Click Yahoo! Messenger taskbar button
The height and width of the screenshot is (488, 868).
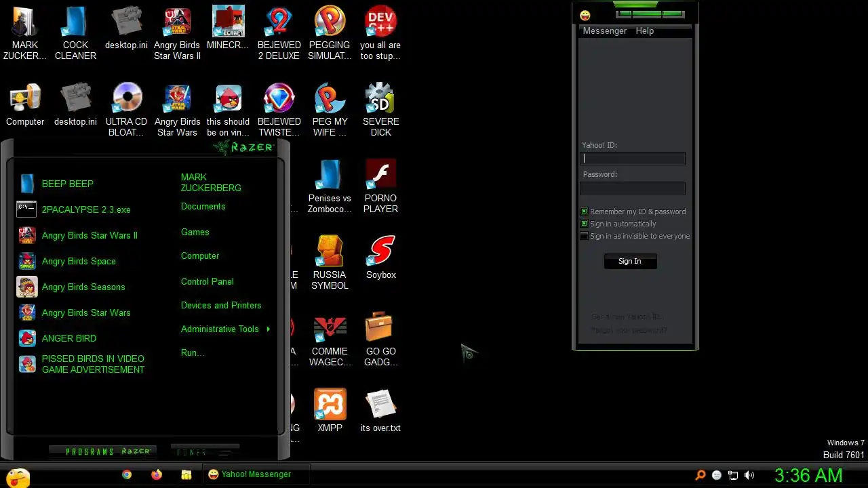(256, 474)
